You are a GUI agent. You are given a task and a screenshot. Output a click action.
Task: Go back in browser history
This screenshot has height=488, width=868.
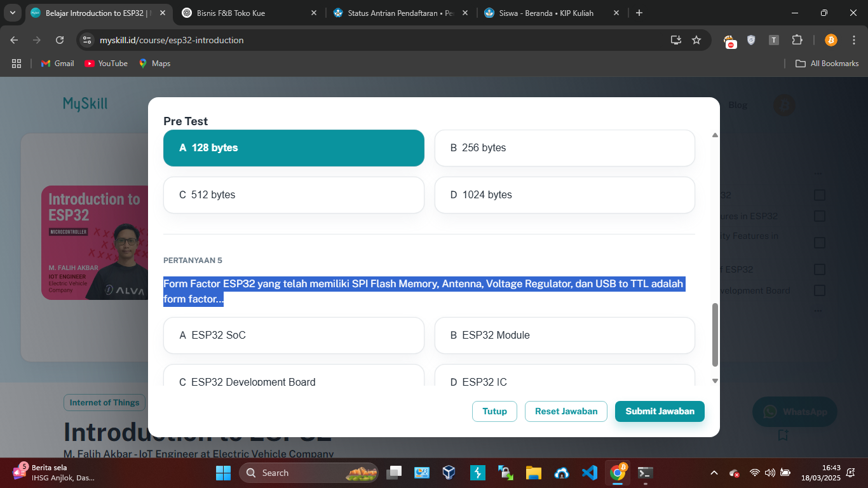(15, 40)
